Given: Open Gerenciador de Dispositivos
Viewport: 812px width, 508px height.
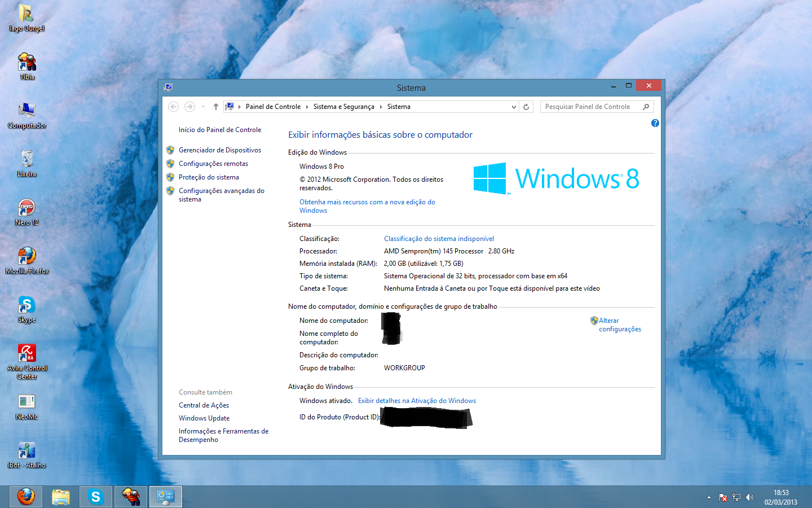Looking at the screenshot, I should [x=220, y=150].
